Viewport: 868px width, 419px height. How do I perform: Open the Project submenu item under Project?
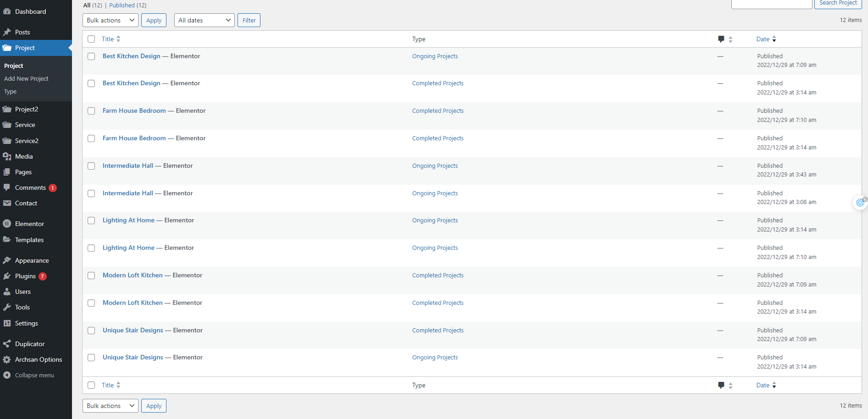(14, 66)
